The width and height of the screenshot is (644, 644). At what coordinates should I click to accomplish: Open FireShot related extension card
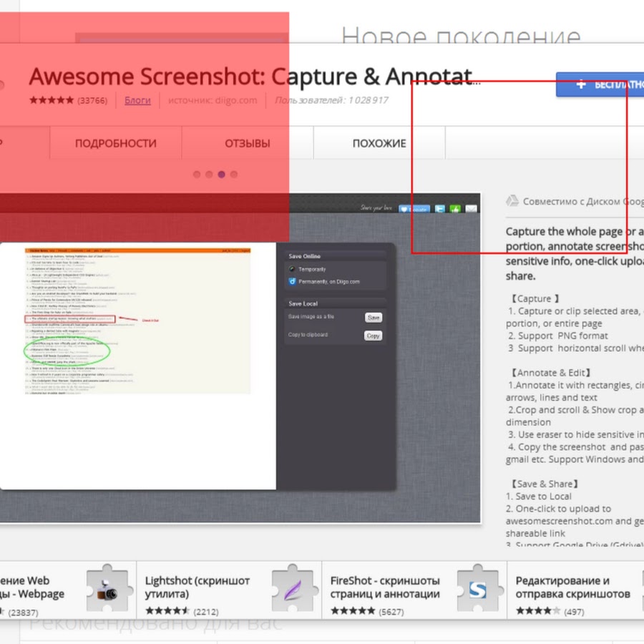pos(385,587)
